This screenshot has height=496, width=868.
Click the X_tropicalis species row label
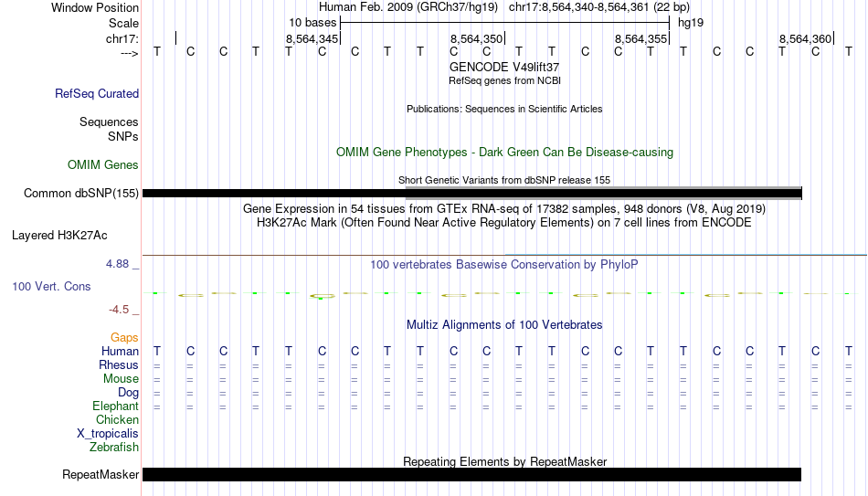tap(108, 434)
